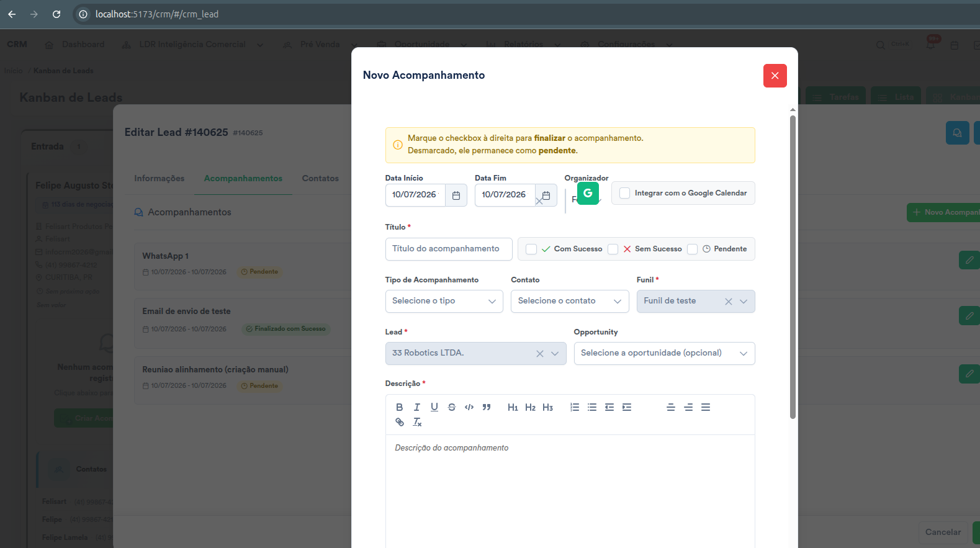
Task: Apply italic formatting in editor toolbar
Action: [417, 407]
